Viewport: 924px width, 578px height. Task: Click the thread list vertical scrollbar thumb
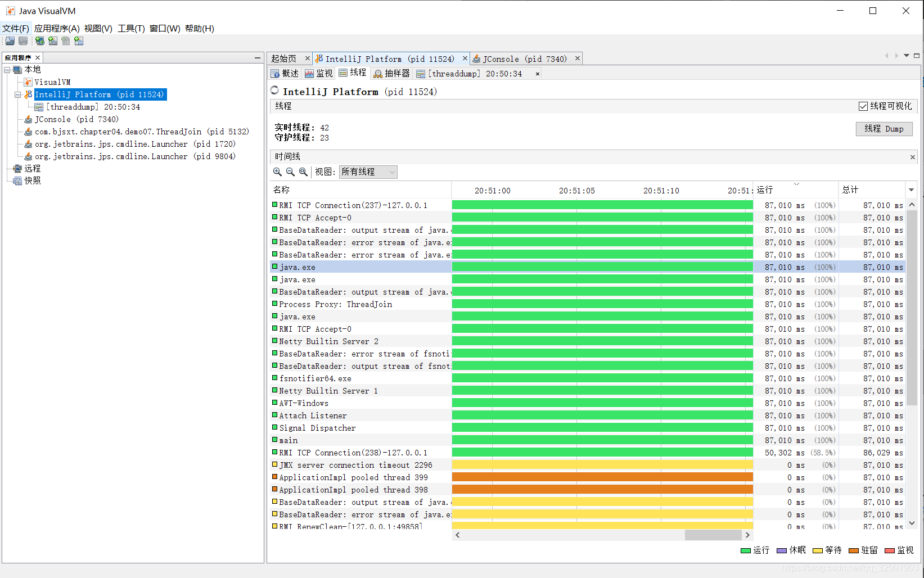point(912,308)
